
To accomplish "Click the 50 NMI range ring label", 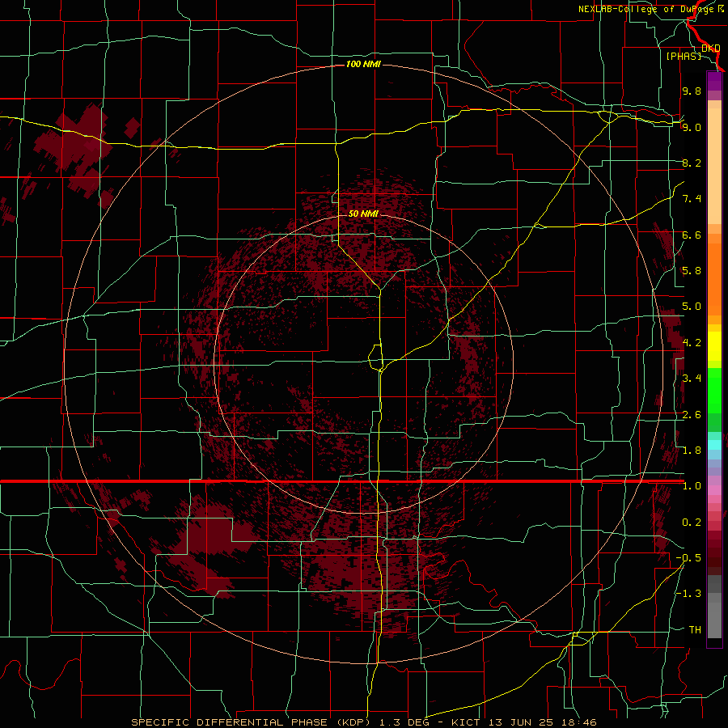I will [x=363, y=214].
